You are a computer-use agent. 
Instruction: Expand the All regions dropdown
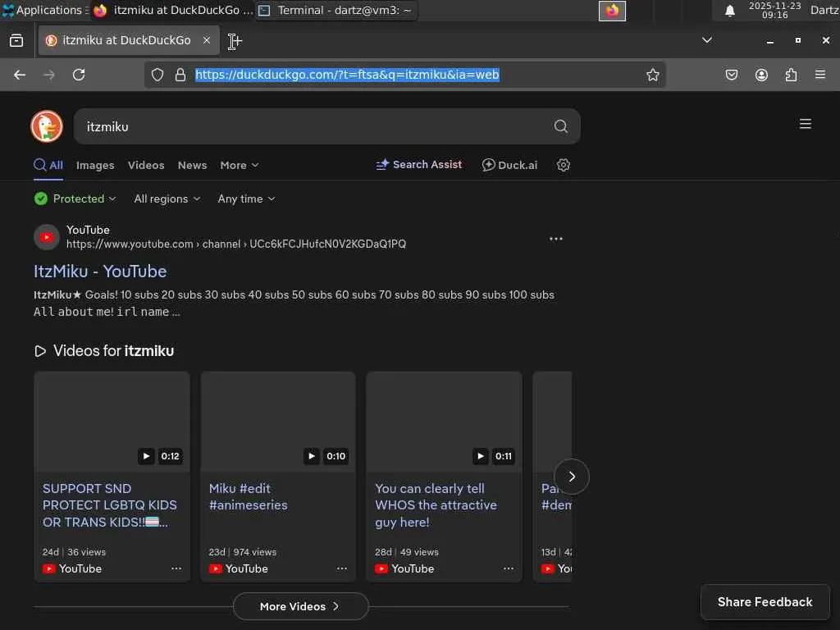point(167,199)
